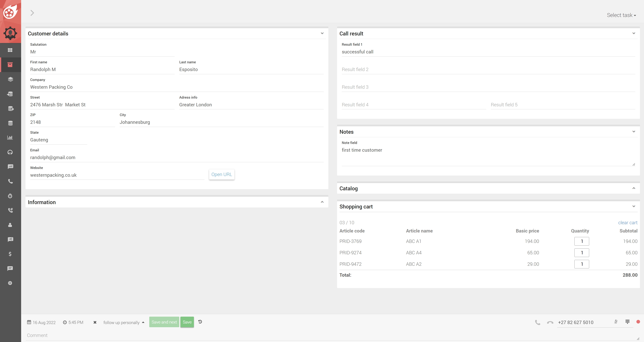Open the follow up personally dropdown

124,323
